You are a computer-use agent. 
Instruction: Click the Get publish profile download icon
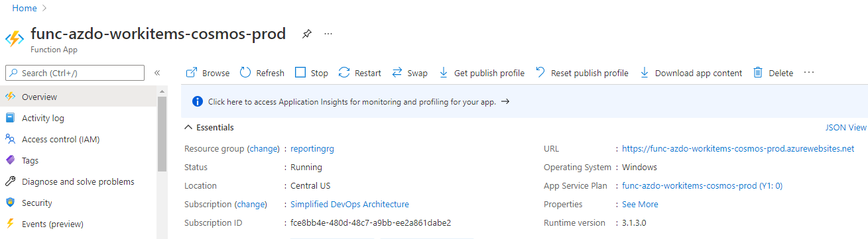pos(444,73)
